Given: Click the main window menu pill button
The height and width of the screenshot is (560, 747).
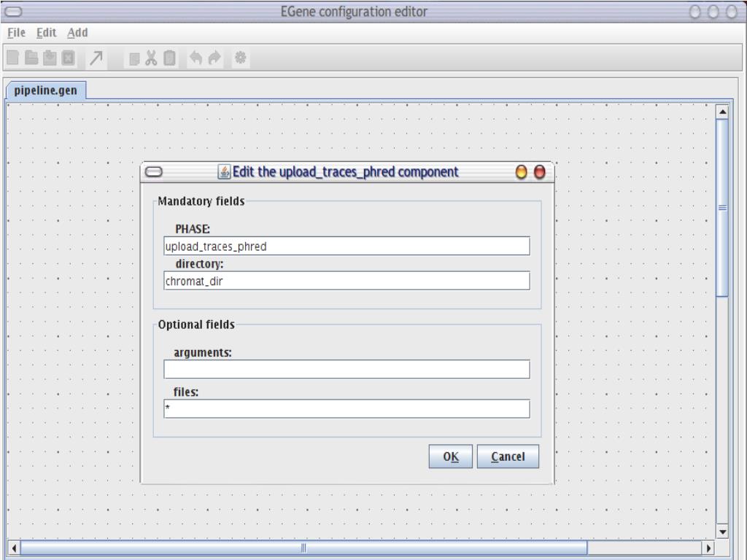Looking at the screenshot, I should pyautogui.click(x=13, y=12).
